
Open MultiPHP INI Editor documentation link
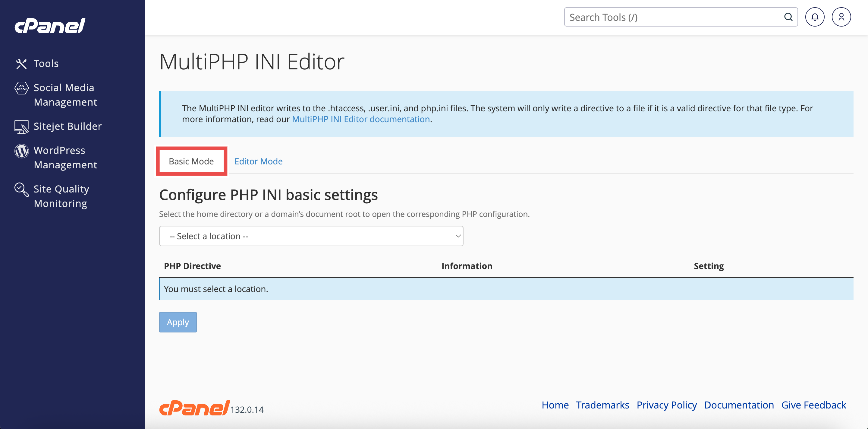coord(360,119)
